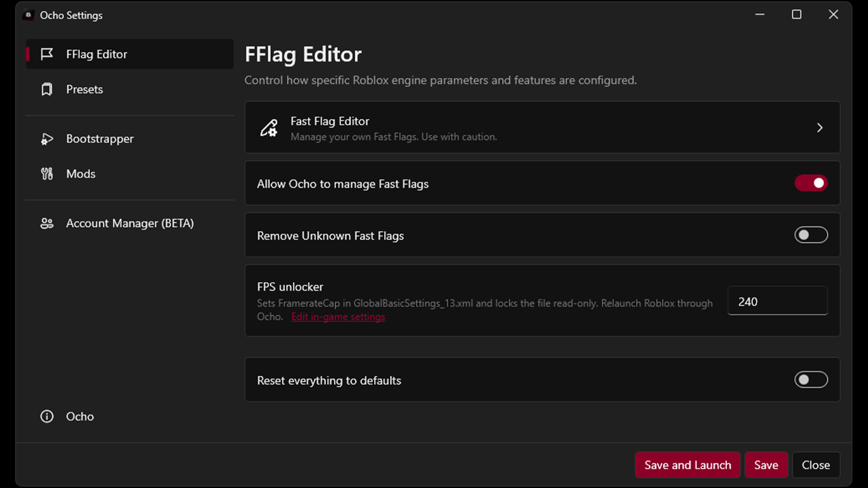Click the Close button at bottom

(x=816, y=465)
